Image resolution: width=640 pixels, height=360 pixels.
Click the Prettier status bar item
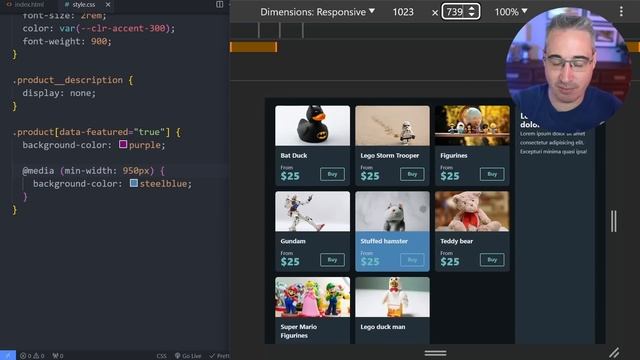tap(220, 356)
